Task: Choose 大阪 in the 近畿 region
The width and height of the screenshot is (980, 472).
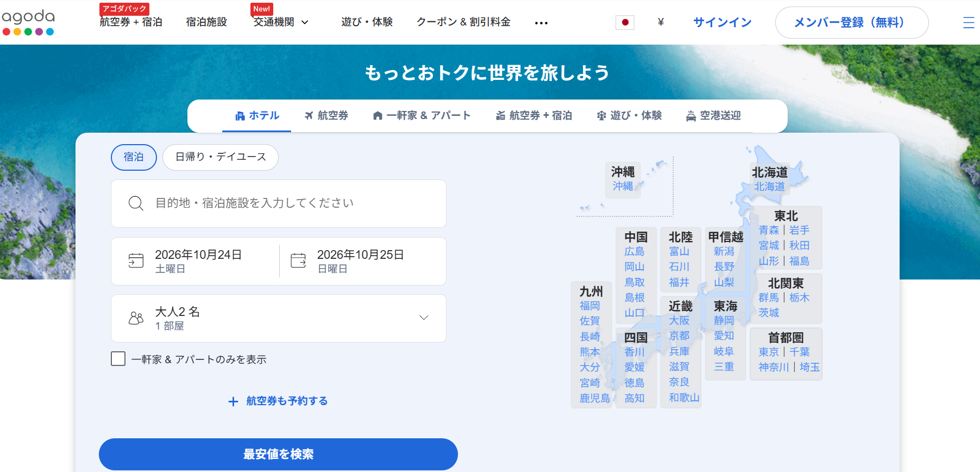Action: tap(679, 321)
